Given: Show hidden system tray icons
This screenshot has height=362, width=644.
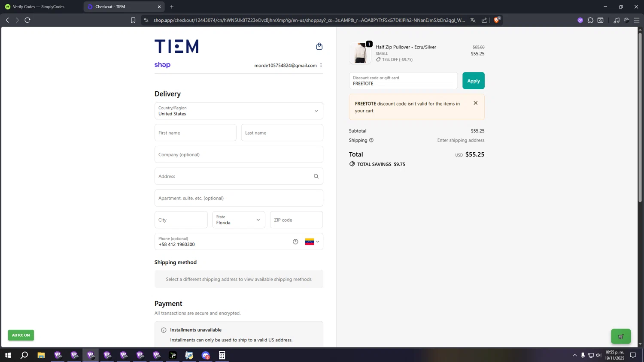Looking at the screenshot, I should 575,355.
